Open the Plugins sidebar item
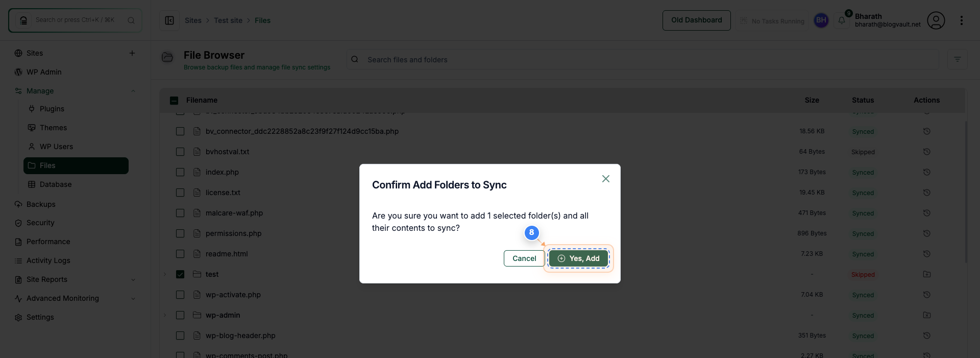 click(52, 109)
